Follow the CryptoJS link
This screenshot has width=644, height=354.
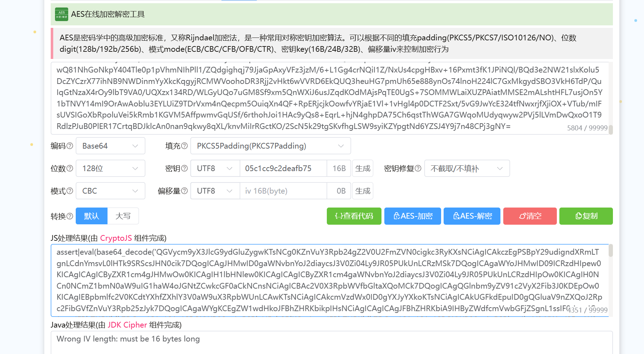(x=116, y=238)
